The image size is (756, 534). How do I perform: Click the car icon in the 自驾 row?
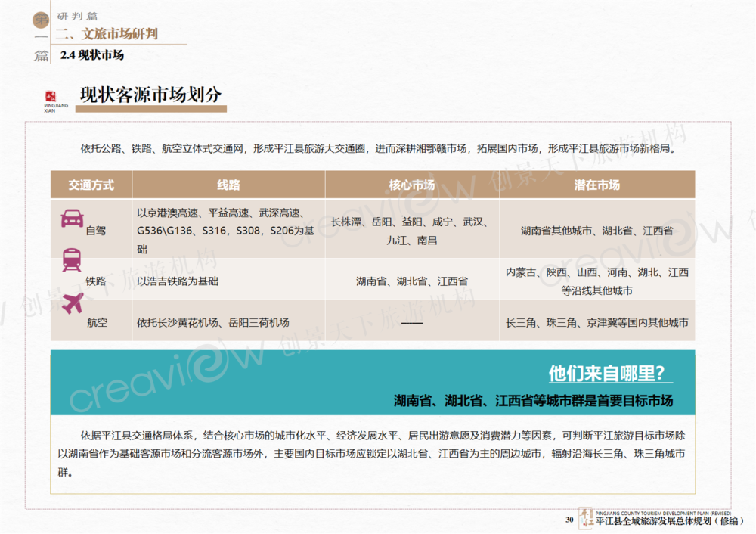[72, 218]
